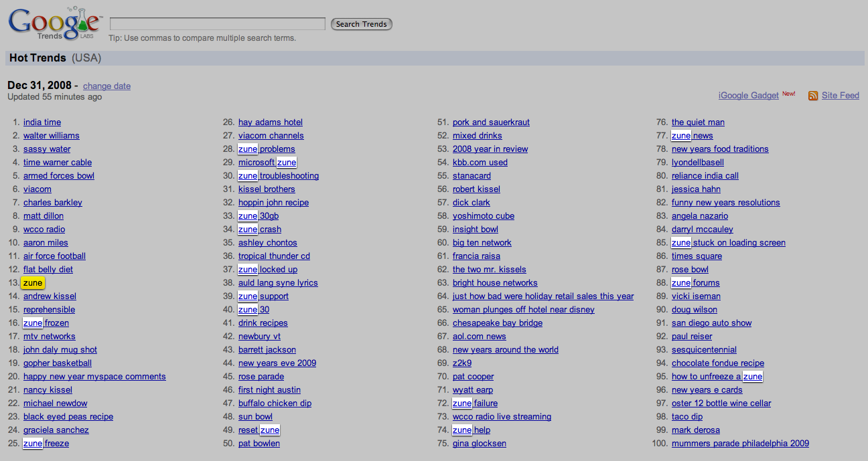Open mummers parade philadelphia 2009 link
Screen dimensions: 868x461
[740, 444]
